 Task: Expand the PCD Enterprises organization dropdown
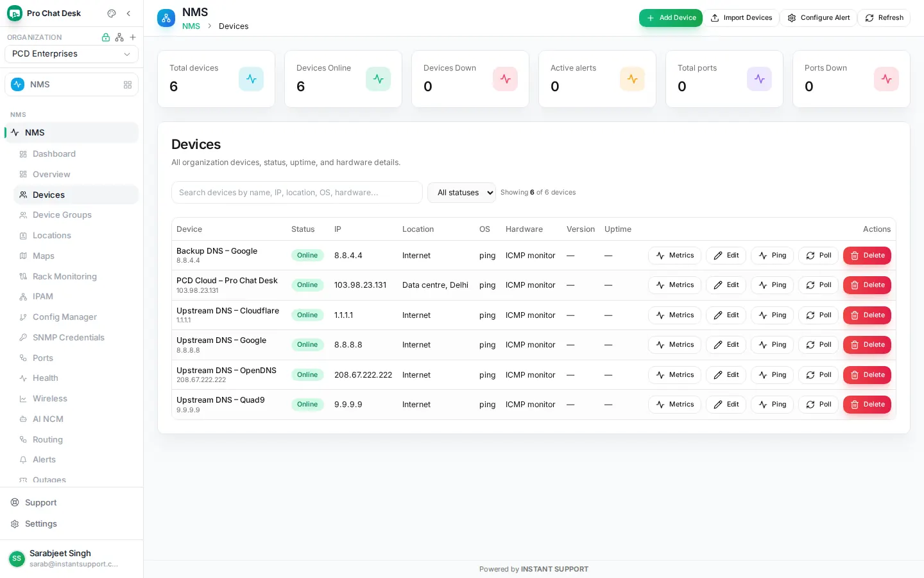click(71, 54)
